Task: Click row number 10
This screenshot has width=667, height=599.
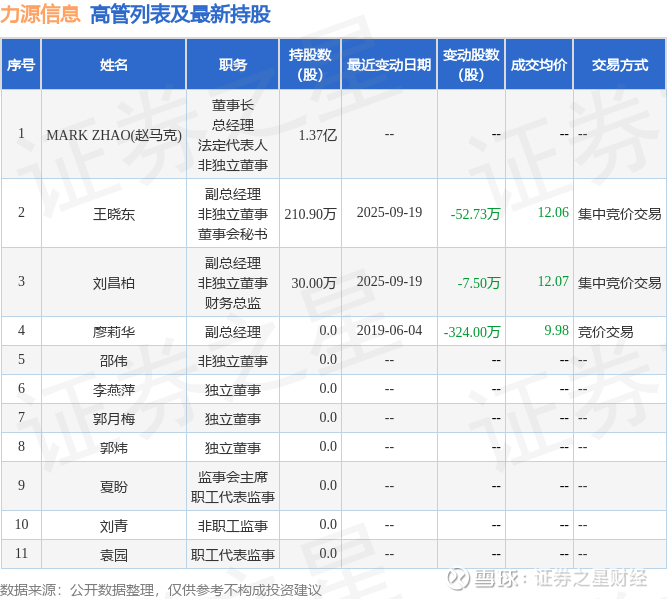Action: [x=21, y=524]
